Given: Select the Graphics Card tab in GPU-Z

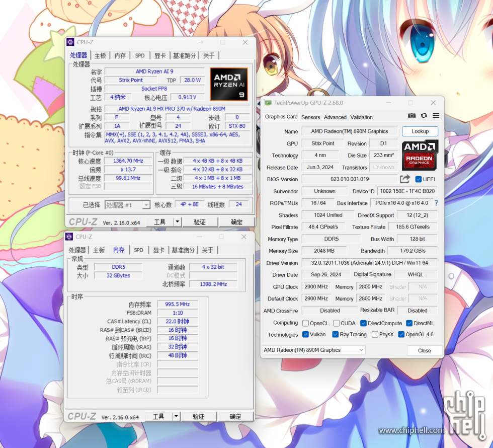Looking at the screenshot, I should (281, 116).
